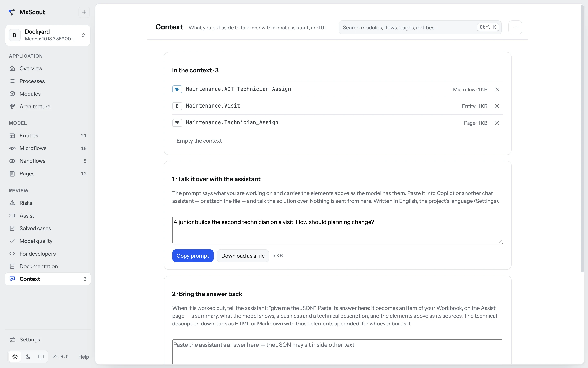Screen dimensions: 588x368
Task: Click the Microflows count 18
Action: [x=84, y=148]
